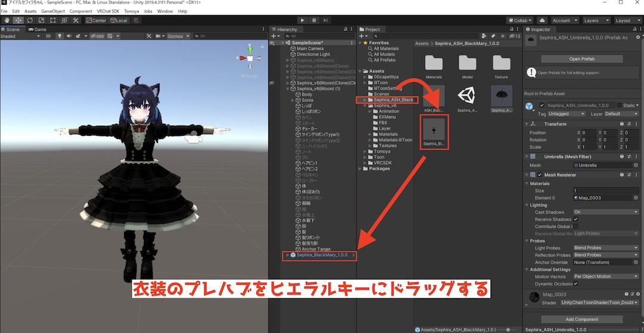Toggle Local handle rotation button
Screen dimensions: 644x333
click(119, 20)
